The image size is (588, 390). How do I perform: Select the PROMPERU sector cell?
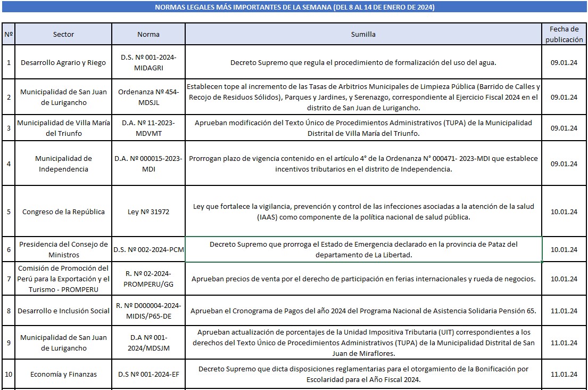pyautogui.click(x=63, y=279)
